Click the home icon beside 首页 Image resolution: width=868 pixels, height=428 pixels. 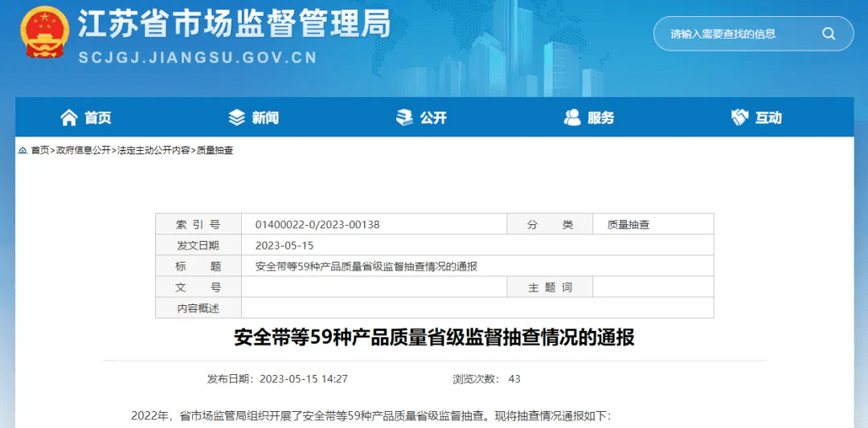pyautogui.click(x=69, y=118)
